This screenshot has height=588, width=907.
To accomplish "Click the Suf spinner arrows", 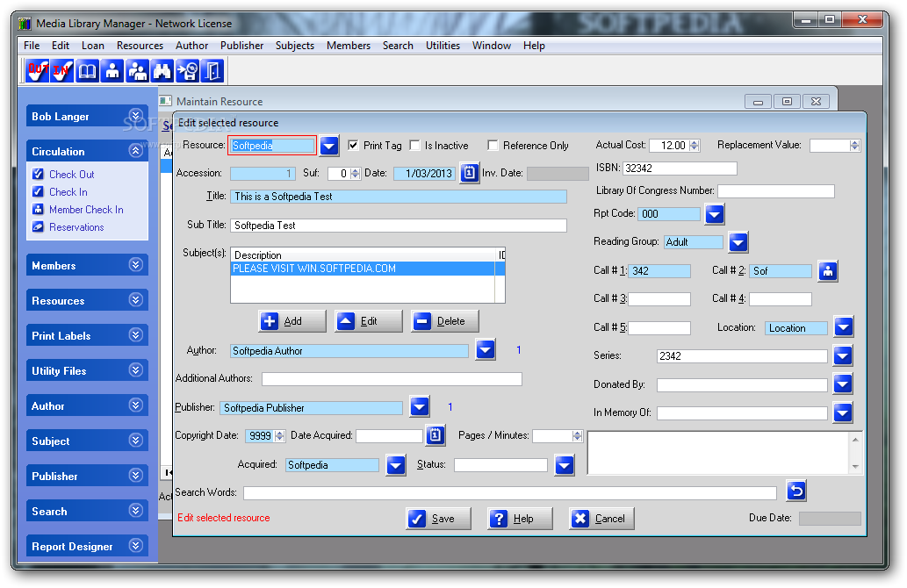I will (356, 174).
